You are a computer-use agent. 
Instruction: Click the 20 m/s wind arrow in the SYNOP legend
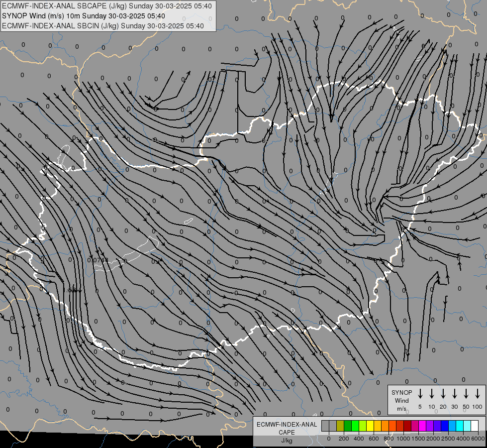tap(443, 394)
